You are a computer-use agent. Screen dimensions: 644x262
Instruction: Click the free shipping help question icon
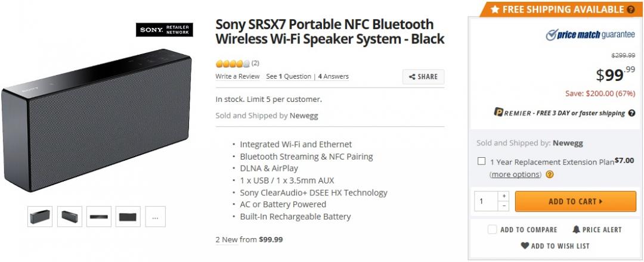[630, 10]
